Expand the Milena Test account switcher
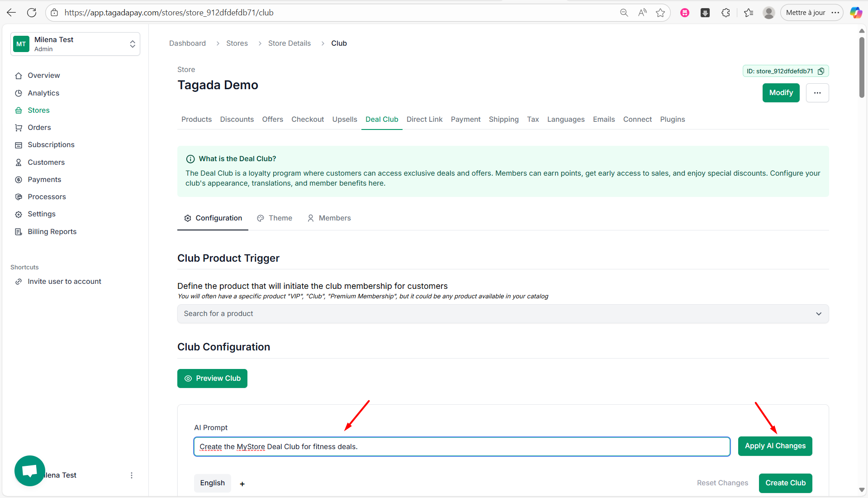Viewport: 868px width, 498px height. 75,44
